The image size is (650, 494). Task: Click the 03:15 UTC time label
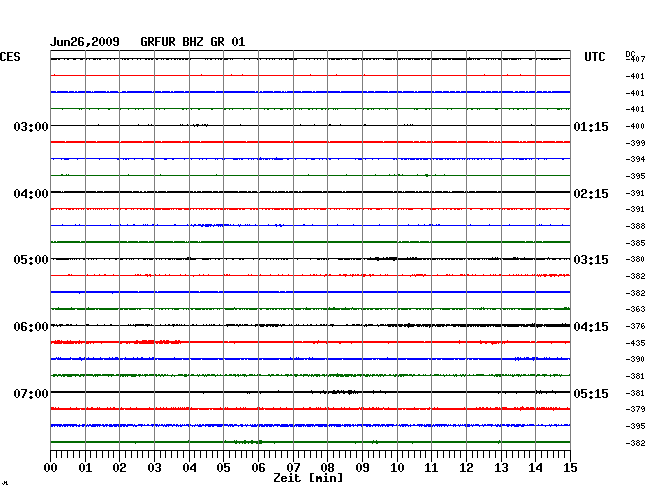(591, 260)
